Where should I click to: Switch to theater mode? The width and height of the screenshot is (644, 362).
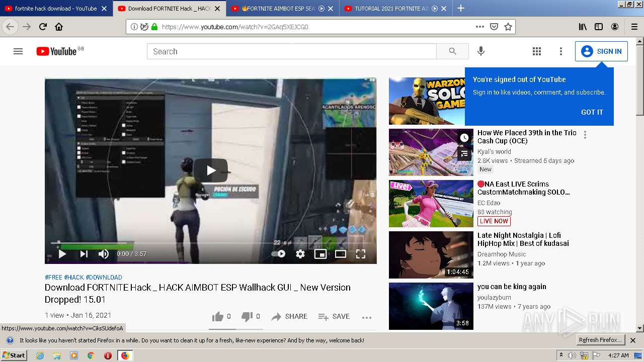(341, 254)
